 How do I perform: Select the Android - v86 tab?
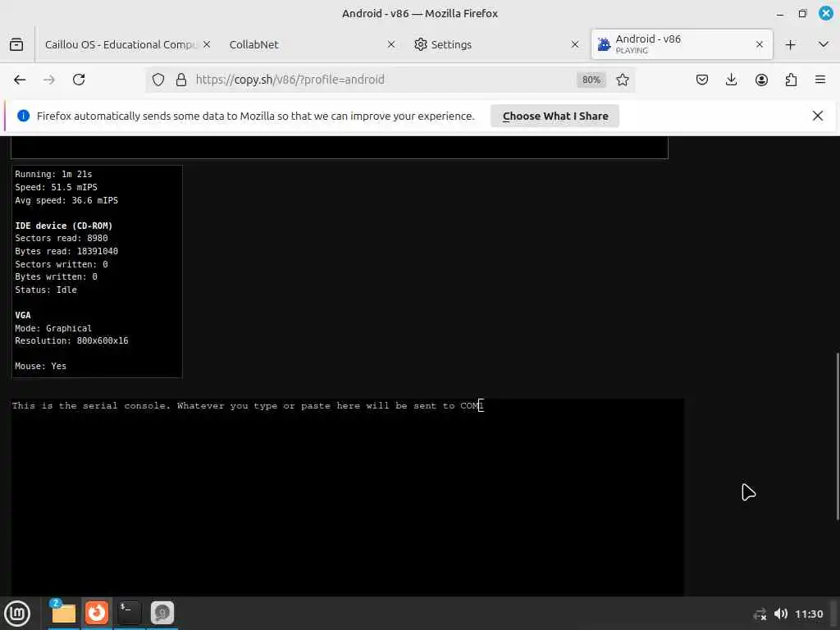point(682,44)
